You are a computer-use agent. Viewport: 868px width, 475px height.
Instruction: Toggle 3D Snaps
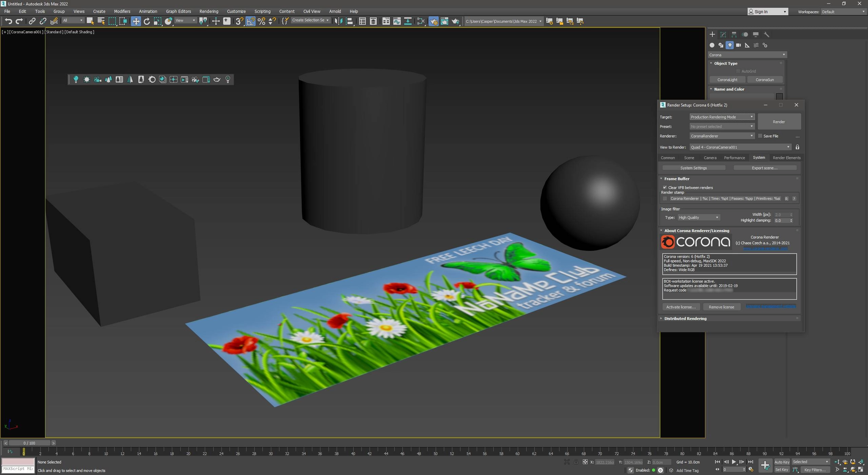pos(239,21)
